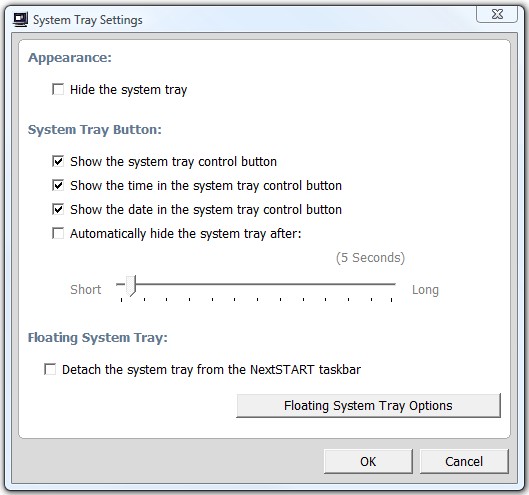Open Floating System Tray Options
This screenshot has width=529, height=495.
(368, 405)
